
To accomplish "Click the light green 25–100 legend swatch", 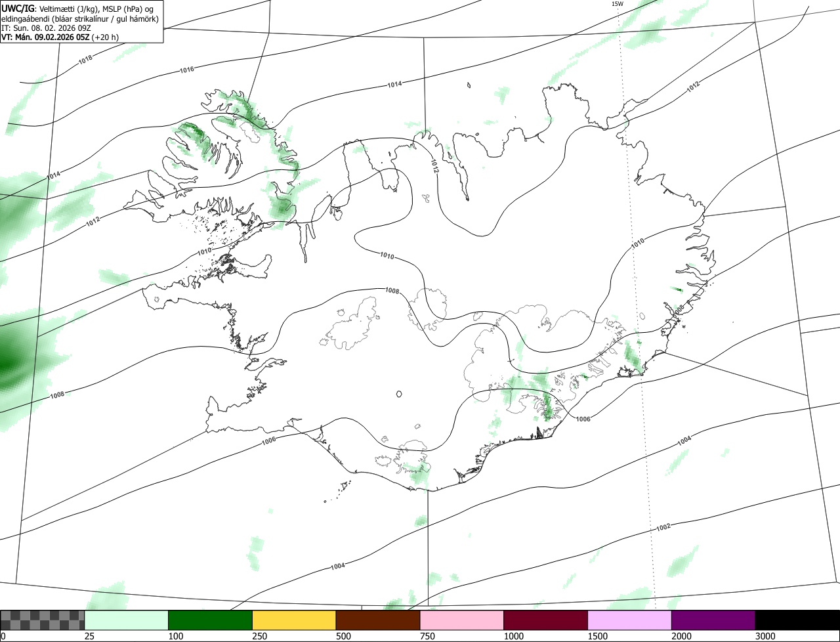I will [x=127, y=620].
